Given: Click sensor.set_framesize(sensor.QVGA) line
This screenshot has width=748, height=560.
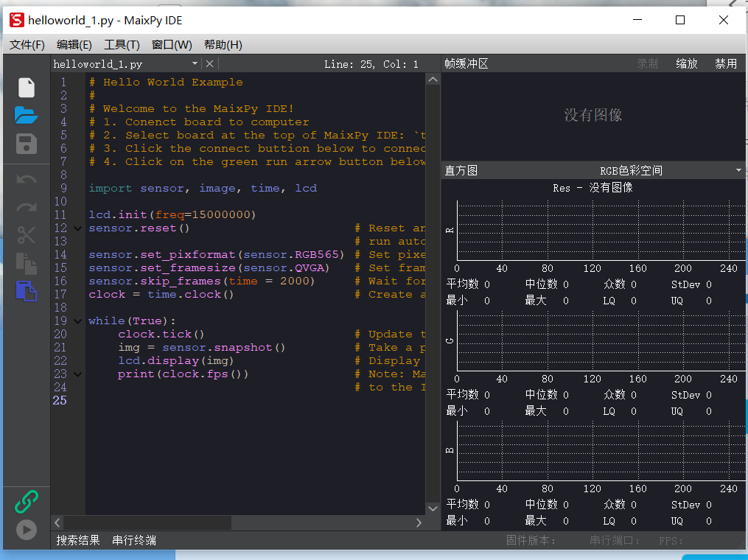Looking at the screenshot, I should (209, 268).
